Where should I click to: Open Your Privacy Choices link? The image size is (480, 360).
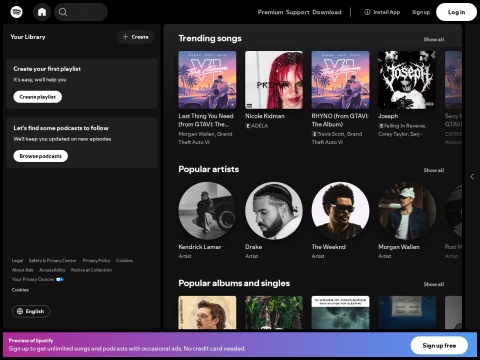[x=33, y=279]
